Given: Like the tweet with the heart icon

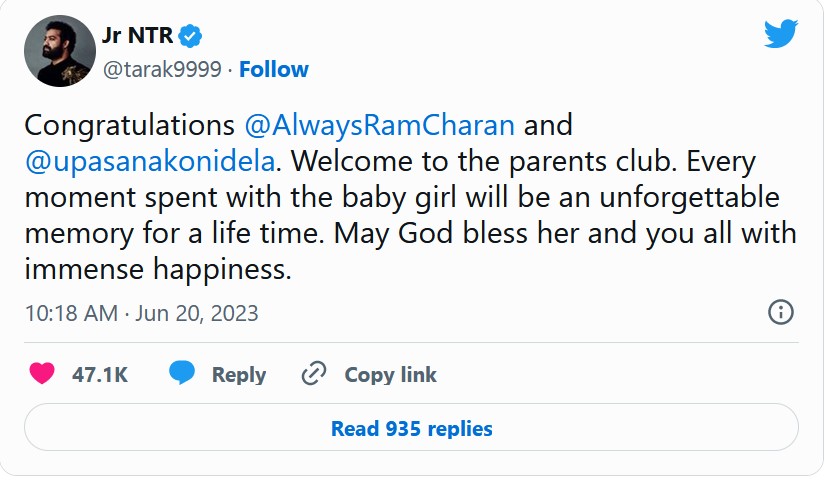Looking at the screenshot, I should 42,374.
